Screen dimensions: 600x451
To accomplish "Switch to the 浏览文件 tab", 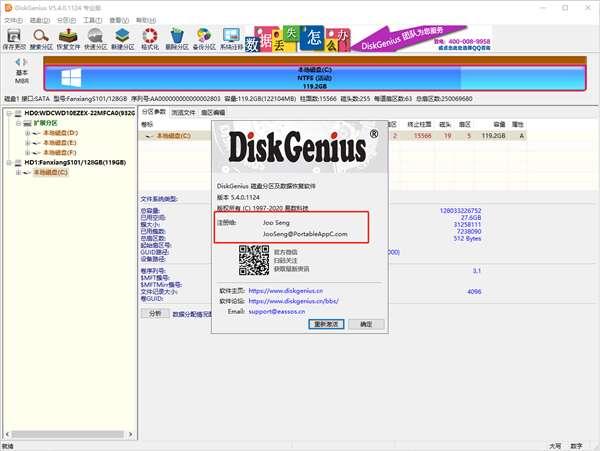I will point(183,112).
